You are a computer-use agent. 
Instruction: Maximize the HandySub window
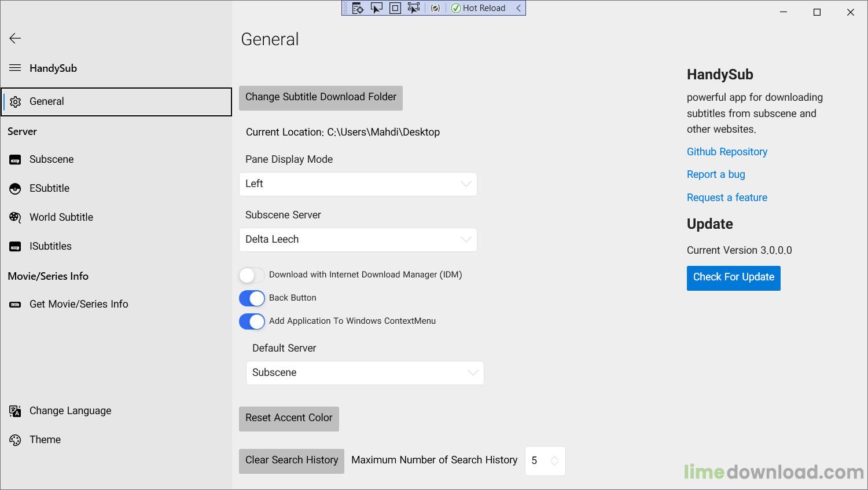pos(817,12)
